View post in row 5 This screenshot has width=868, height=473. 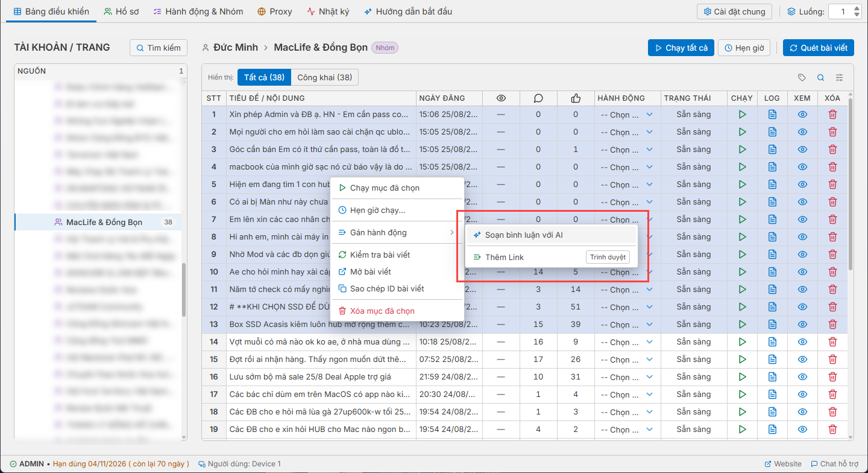802,185
